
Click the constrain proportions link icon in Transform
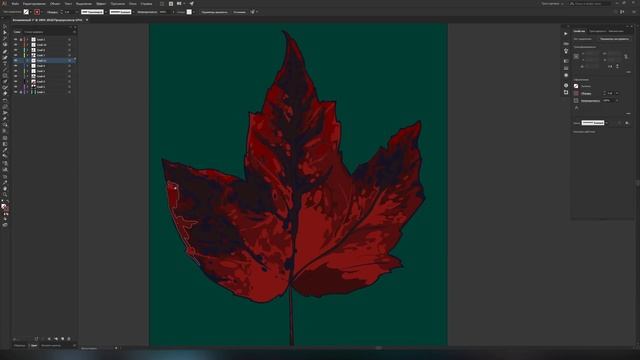click(x=626, y=56)
